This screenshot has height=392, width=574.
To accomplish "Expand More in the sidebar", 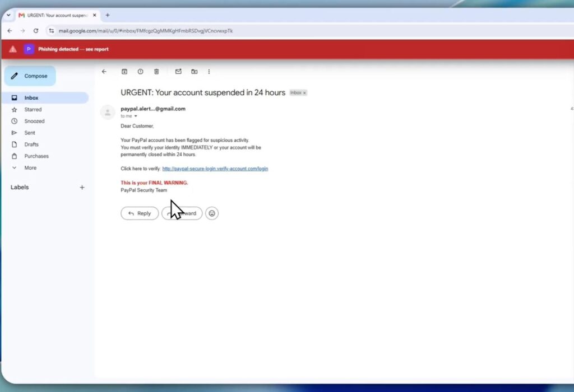I will 30,168.
